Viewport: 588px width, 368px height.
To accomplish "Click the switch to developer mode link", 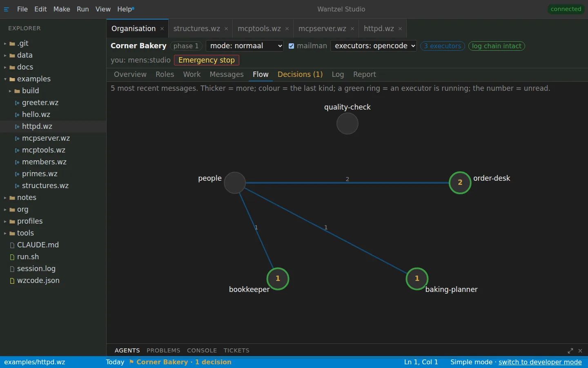I will tap(540, 362).
